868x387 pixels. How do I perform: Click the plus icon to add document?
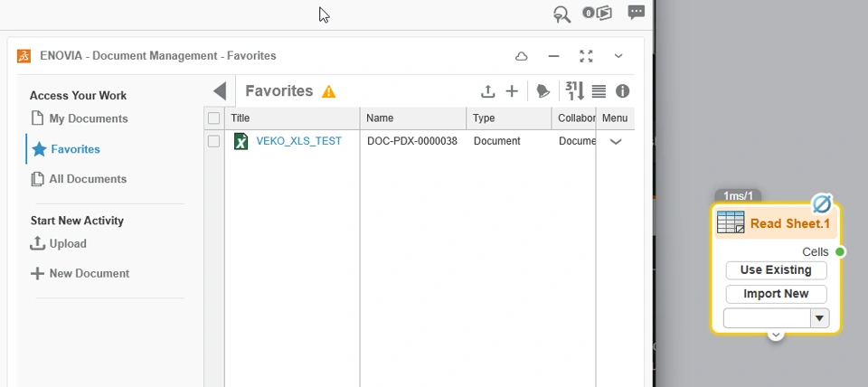tap(512, 91)
